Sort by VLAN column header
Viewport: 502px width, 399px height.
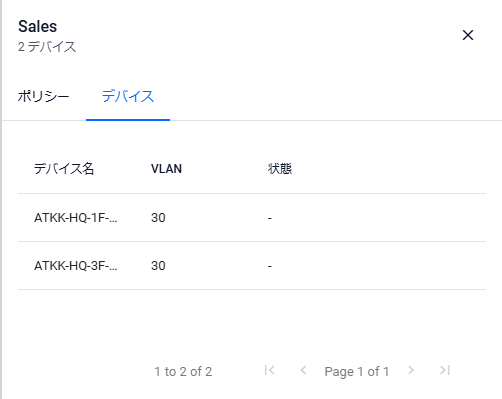coord(166,169)
